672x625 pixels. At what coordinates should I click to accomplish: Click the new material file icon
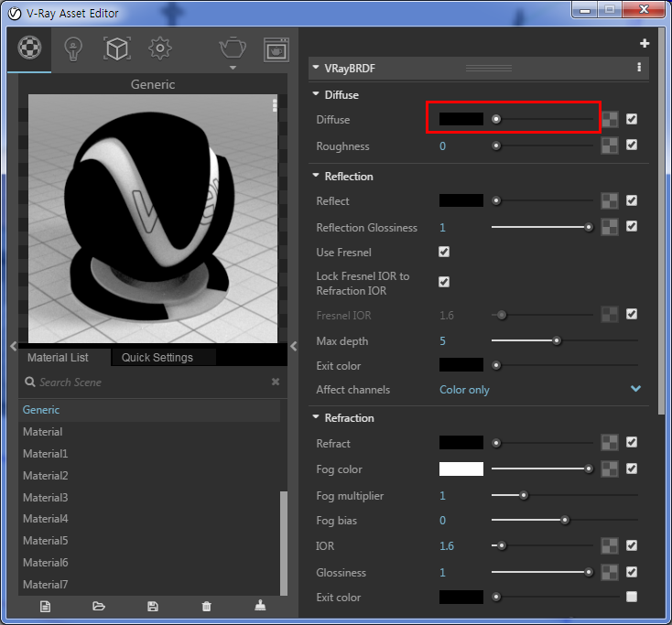point(45,606)
